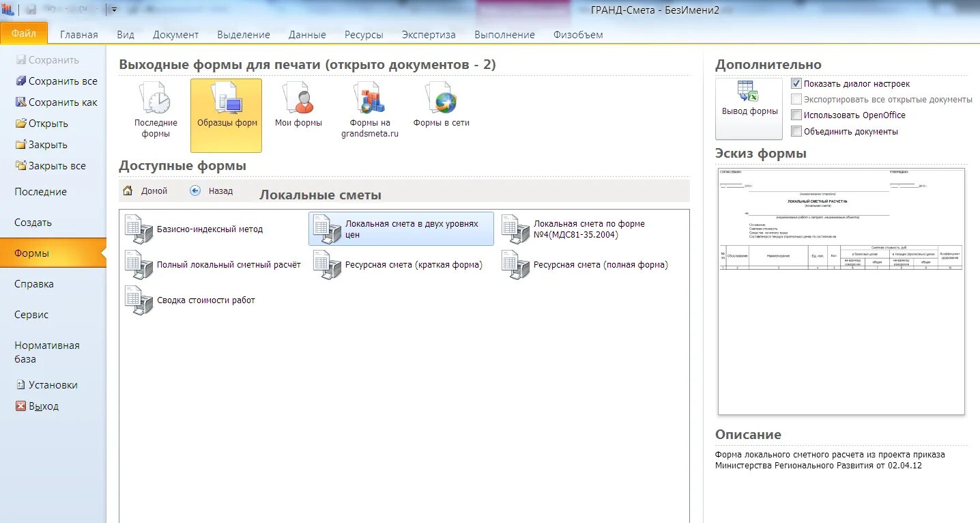The height and width of the screenshot is (523, 980).
Task: Select Ресурсная смета (полная форма)
Action: [585, 265]
